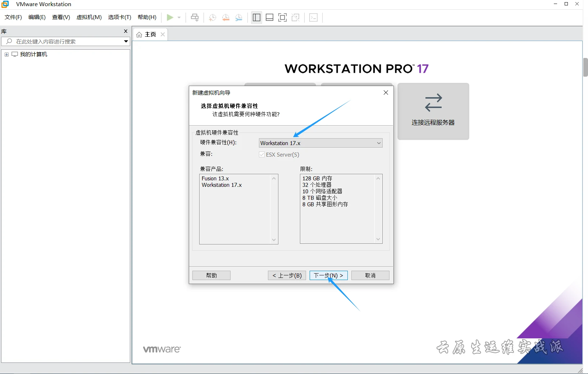Open the 文件(F) menu

pyautogui.click(x=13, y=17)
